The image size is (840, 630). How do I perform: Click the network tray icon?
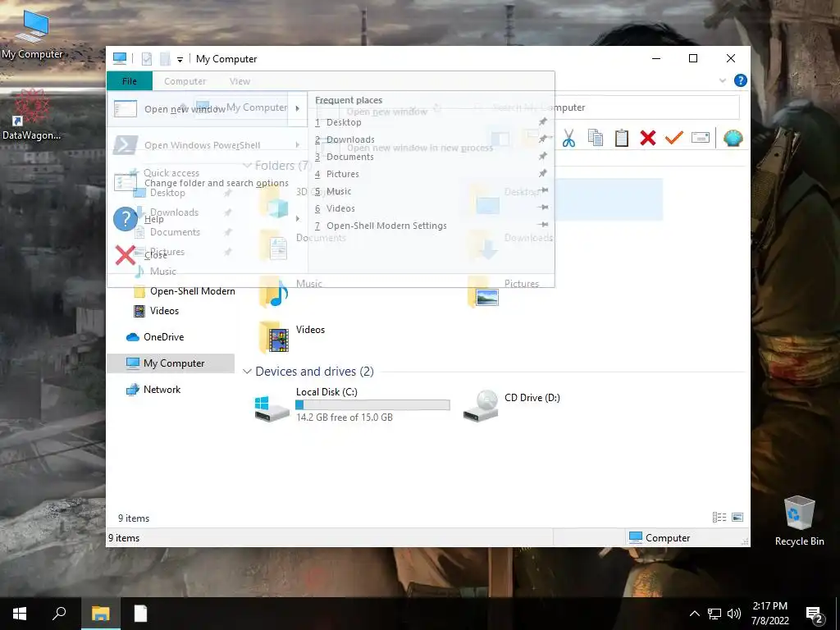(714, 614)
